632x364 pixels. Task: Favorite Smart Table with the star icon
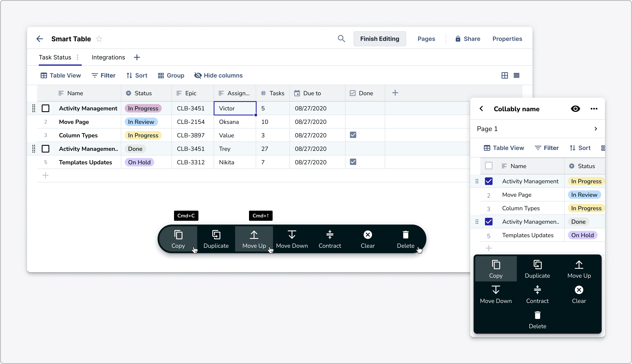[99, 39]
